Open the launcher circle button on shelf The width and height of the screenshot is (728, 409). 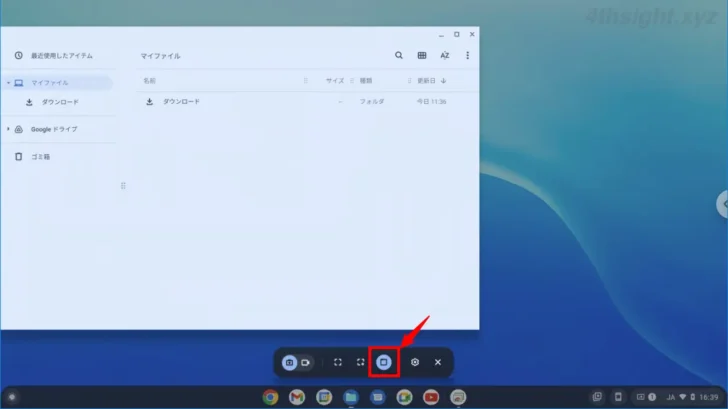coord(12,397)
